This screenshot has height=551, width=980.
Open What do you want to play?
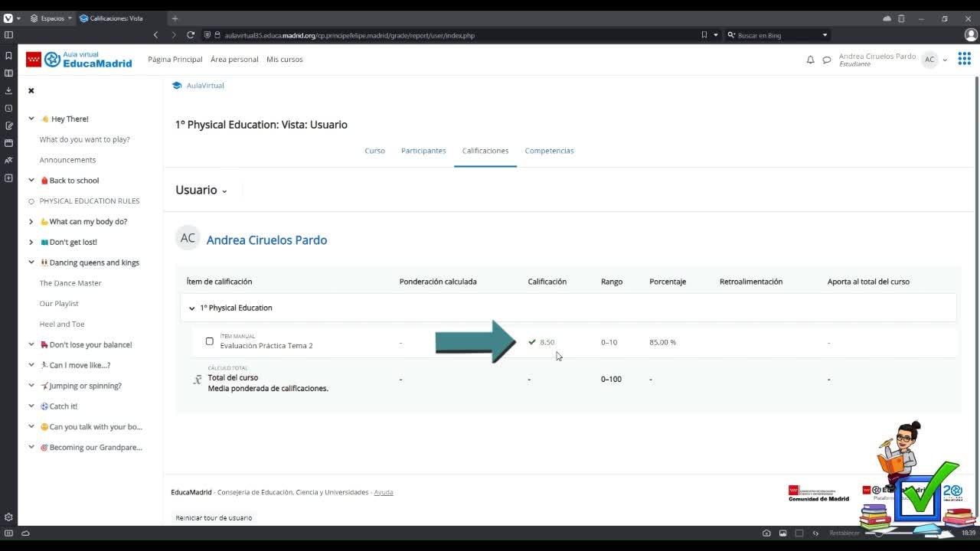coord(84,139)
